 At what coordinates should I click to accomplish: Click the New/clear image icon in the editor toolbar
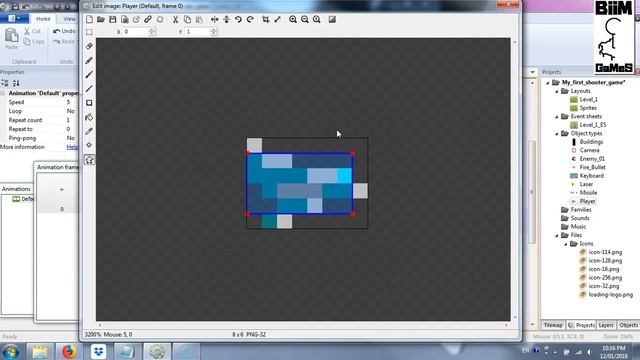coord(89,19)
